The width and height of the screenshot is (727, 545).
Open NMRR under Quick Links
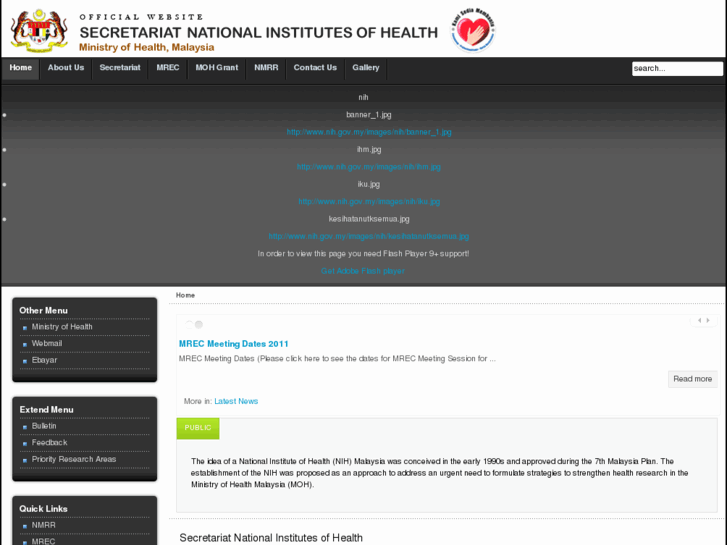[x=44, y=526]
